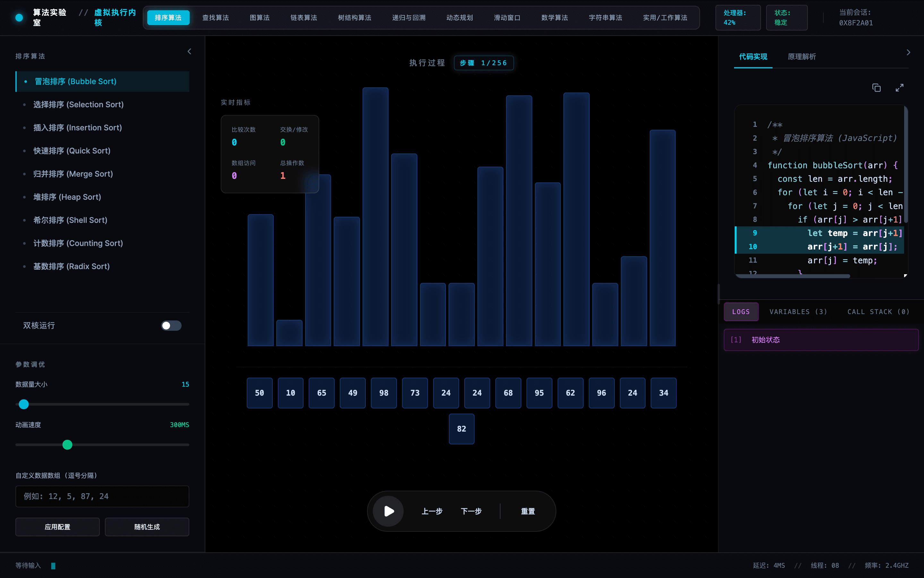Adjust the 数据量大小 slider handle

(24, 404)
